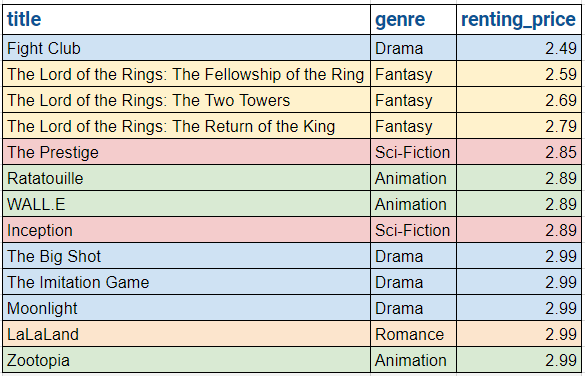This screenshot has width=585, height=376.
Task: Click the Fight Club title cell
Action: (x=187, y=48)
